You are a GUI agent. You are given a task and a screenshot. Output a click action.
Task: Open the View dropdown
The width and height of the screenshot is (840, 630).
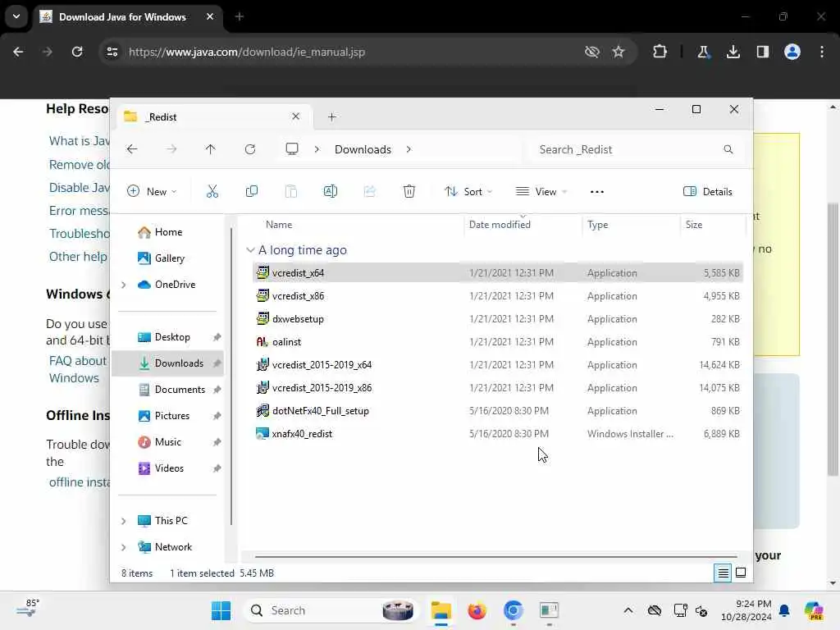(x=541, y=192)
